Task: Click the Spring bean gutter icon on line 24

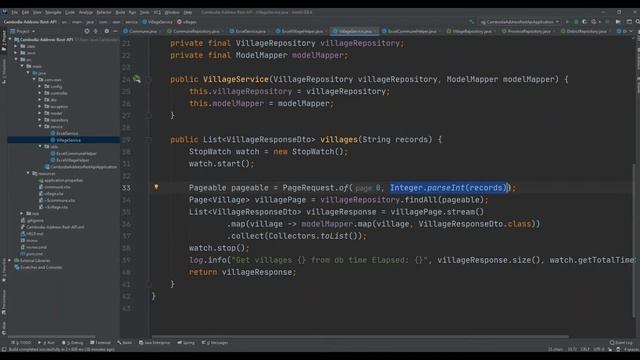Action: (x=137, y=79)
